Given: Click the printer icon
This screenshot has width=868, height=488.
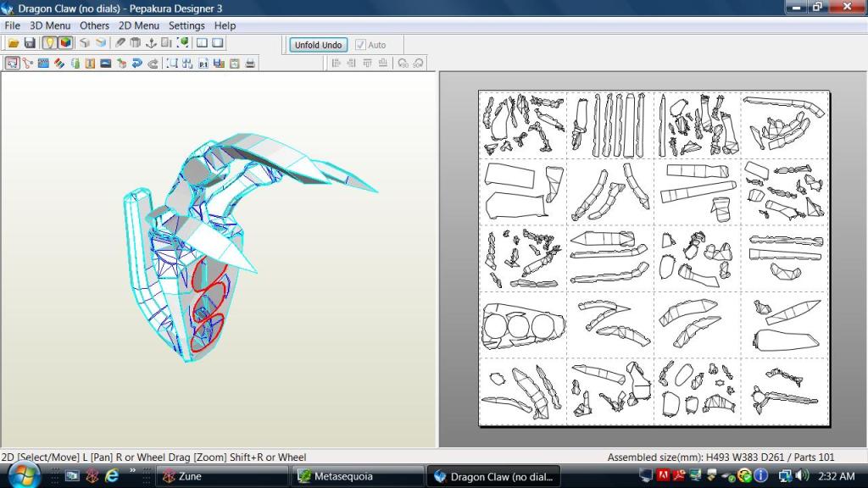Looking at the screenshot, I should point(250,63).
